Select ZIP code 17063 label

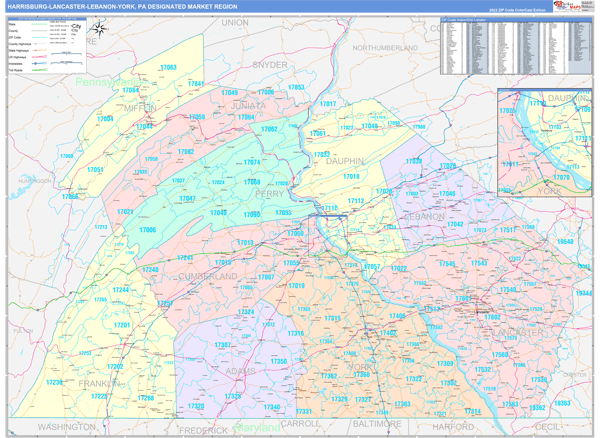(x=168, y=67)
